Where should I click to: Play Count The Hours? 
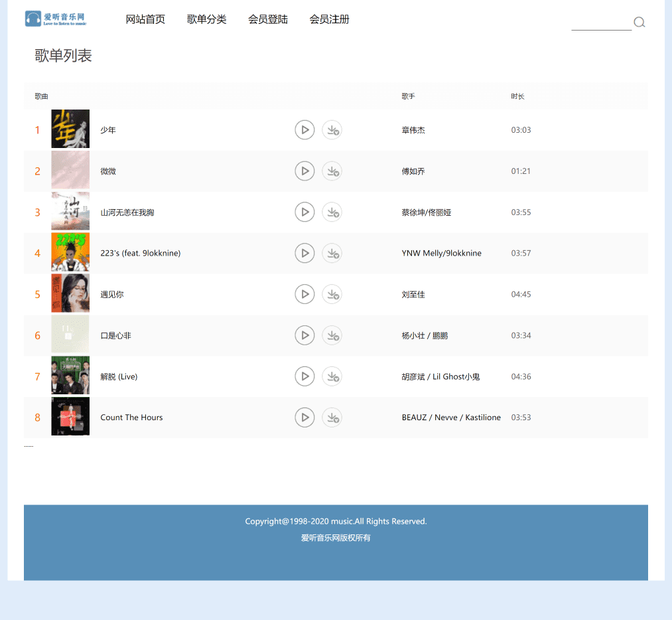point(304,417)
